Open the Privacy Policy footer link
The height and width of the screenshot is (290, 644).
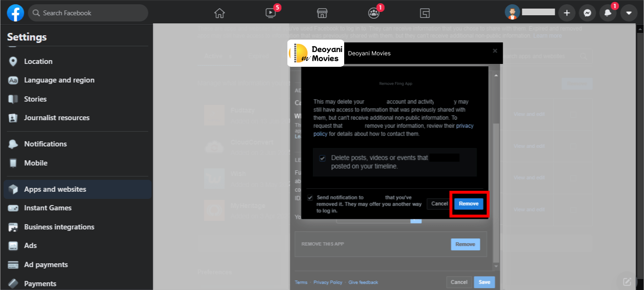(328, 282)
